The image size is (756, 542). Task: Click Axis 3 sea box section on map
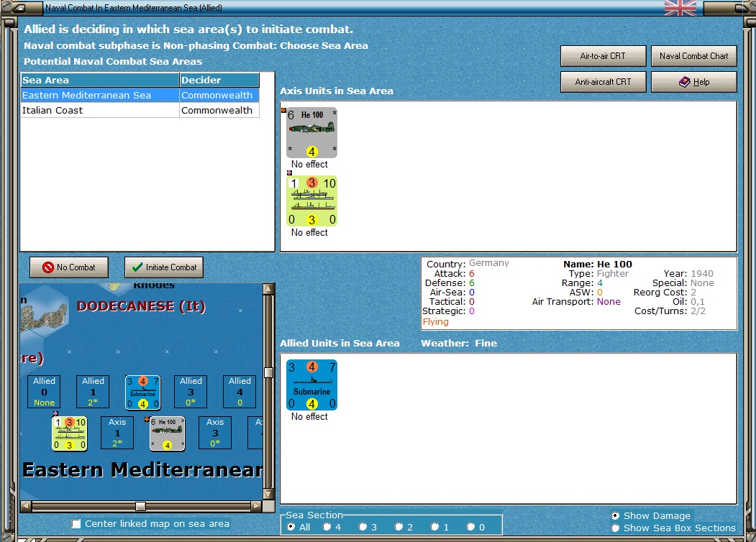[215, 433]
